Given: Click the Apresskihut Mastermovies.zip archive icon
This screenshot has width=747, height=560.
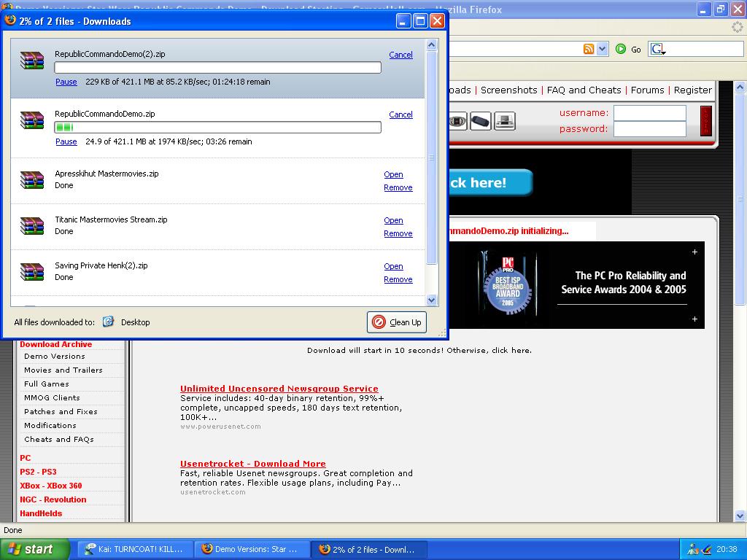Looking at the screenshot, I should coord(32,179).
